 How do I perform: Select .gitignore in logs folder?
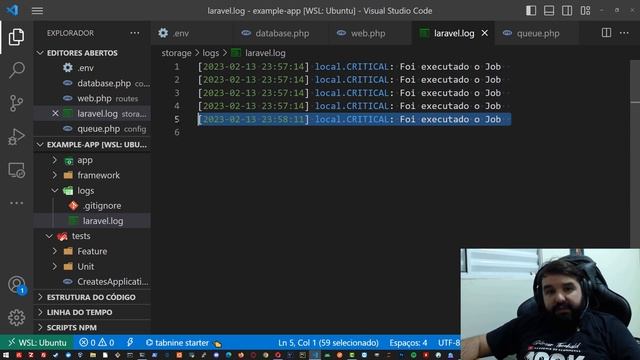92,206
